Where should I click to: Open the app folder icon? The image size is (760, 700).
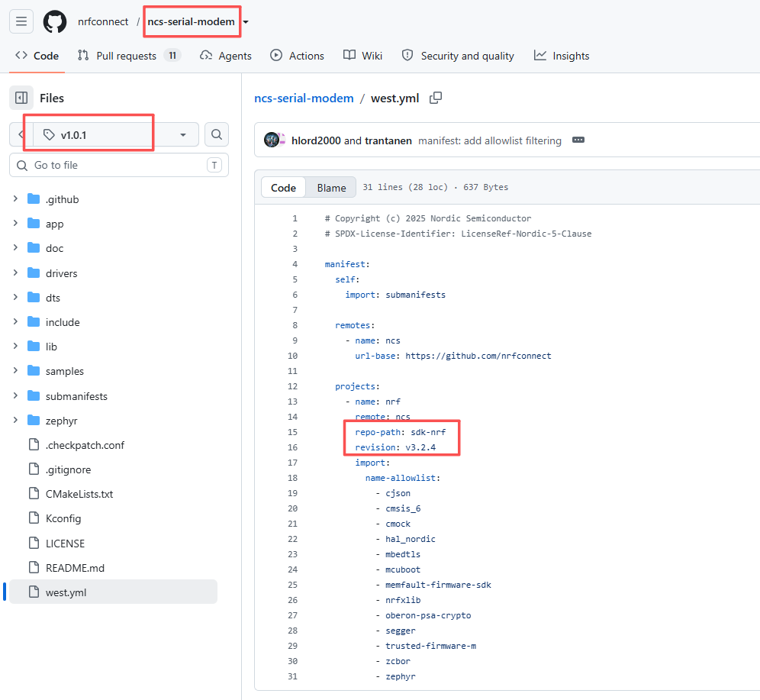(x=34, y=223)
